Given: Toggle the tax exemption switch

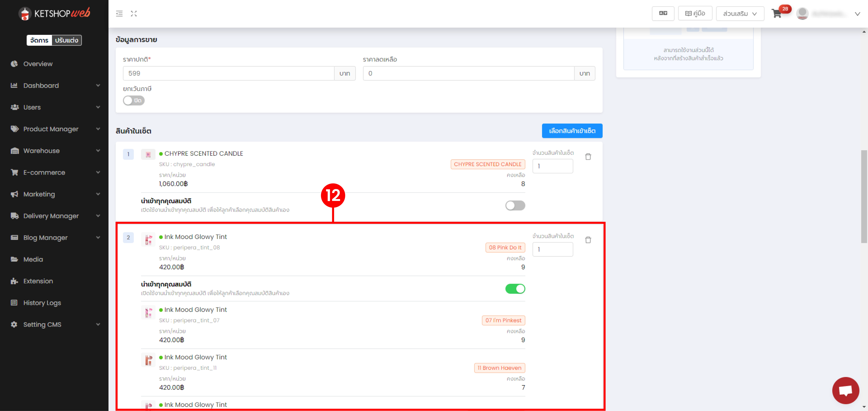Looking at the screenshot, I should click(134, 101).
